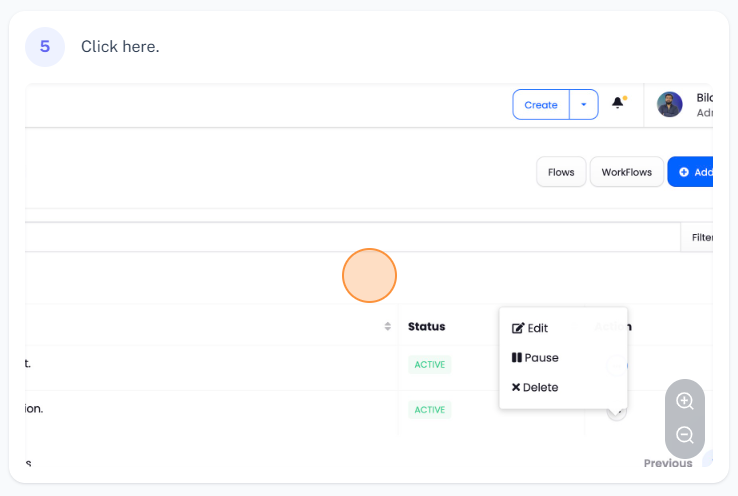Click the zoom out magnifier icon
Viewport: 738px width, 496px height.
click(685, 435)
